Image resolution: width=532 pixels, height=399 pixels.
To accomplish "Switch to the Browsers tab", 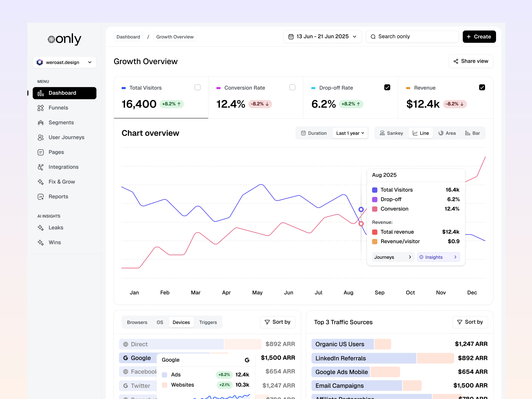I will [137, 322].
